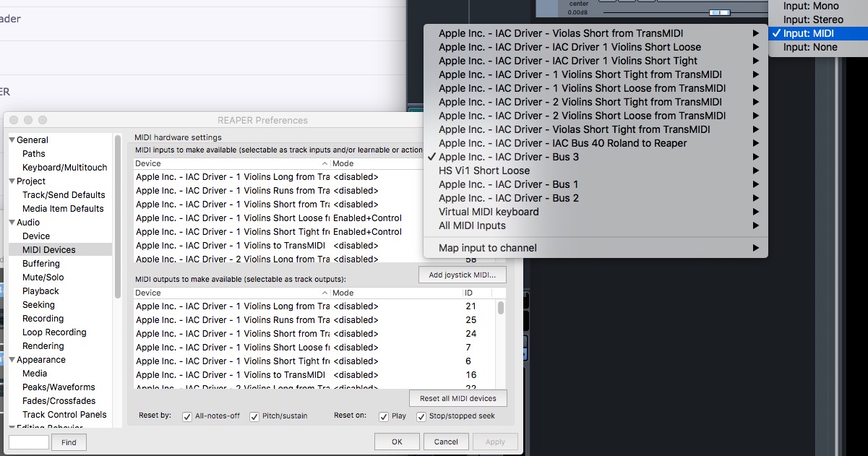Cancel the preferences dialog
The image size is (868, 456).
click(446, 442)
